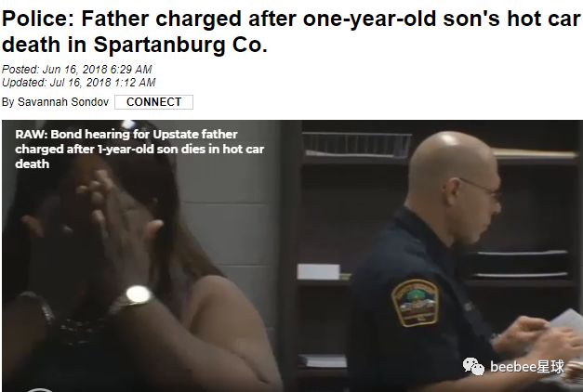
Task: Select the Updated Jul 16, 2018 timestamp line
Action: (78, 83)
